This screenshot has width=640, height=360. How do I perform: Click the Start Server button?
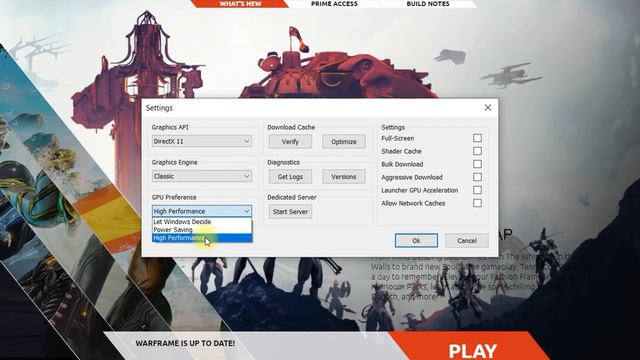coord(290,212)
